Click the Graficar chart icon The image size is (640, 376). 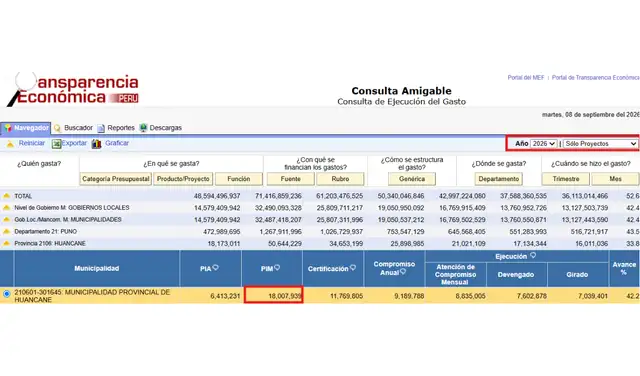pyautogui.click(x=96, y=144)
